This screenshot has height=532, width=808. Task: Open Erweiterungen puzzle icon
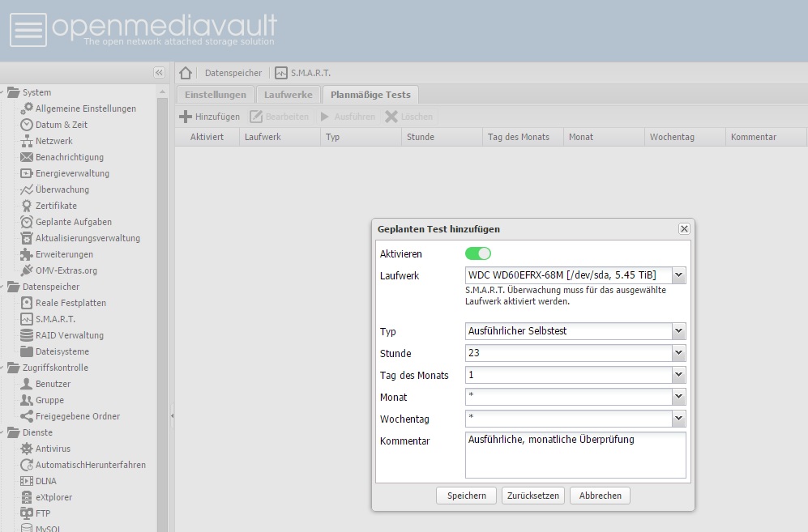click(27, 254)
